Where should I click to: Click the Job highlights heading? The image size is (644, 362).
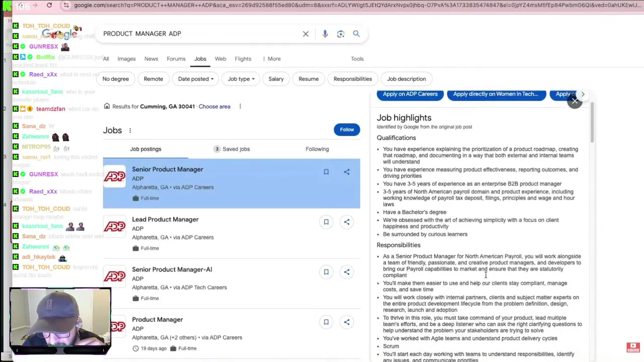pos(404,118)
